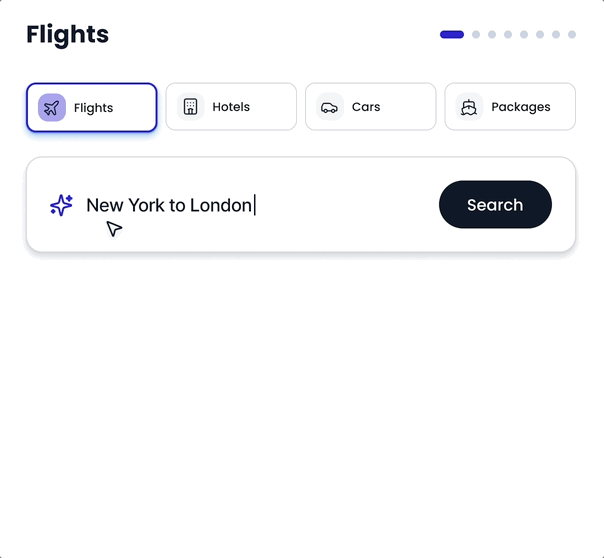Click the airplane icon on Flights tab
Viewport: 604px width, 558px height.
[52, 107]
